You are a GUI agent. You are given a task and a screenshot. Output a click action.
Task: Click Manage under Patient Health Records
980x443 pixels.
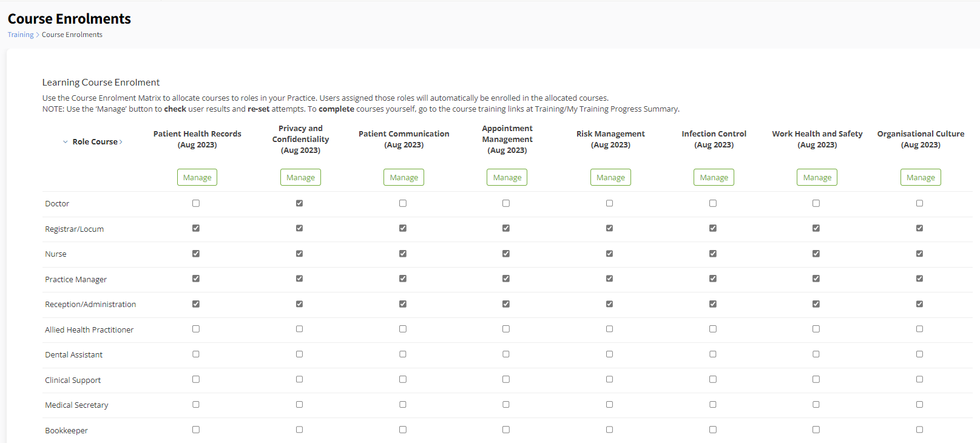coord(197,177)
